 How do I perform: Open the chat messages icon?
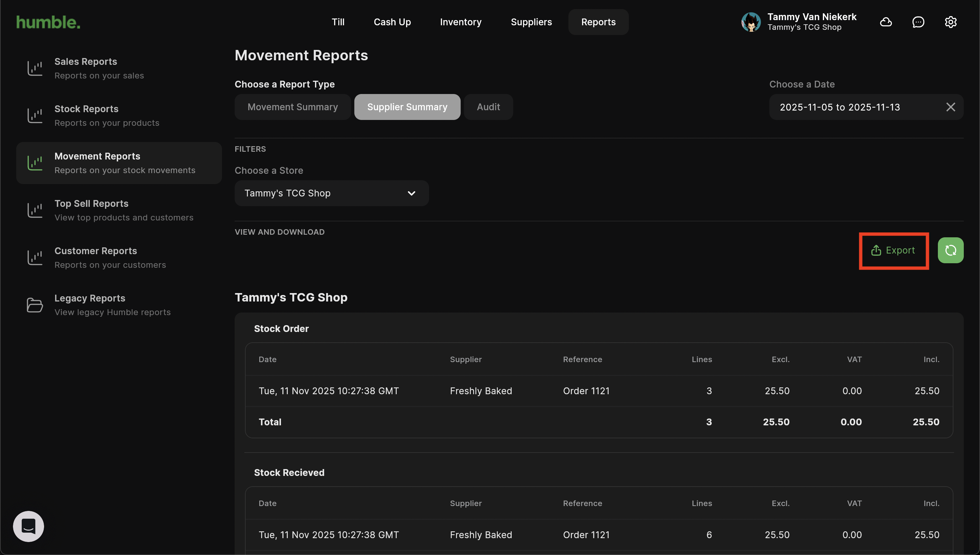(x=918, y=22)
